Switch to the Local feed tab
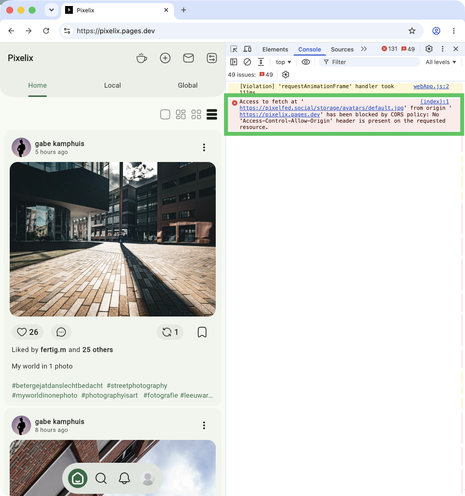465x496 pixels. (x=112, y=85)
